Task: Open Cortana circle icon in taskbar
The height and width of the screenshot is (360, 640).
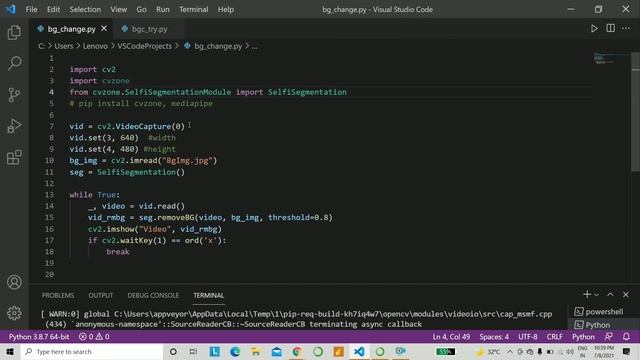Action: [x=173, y=351]
